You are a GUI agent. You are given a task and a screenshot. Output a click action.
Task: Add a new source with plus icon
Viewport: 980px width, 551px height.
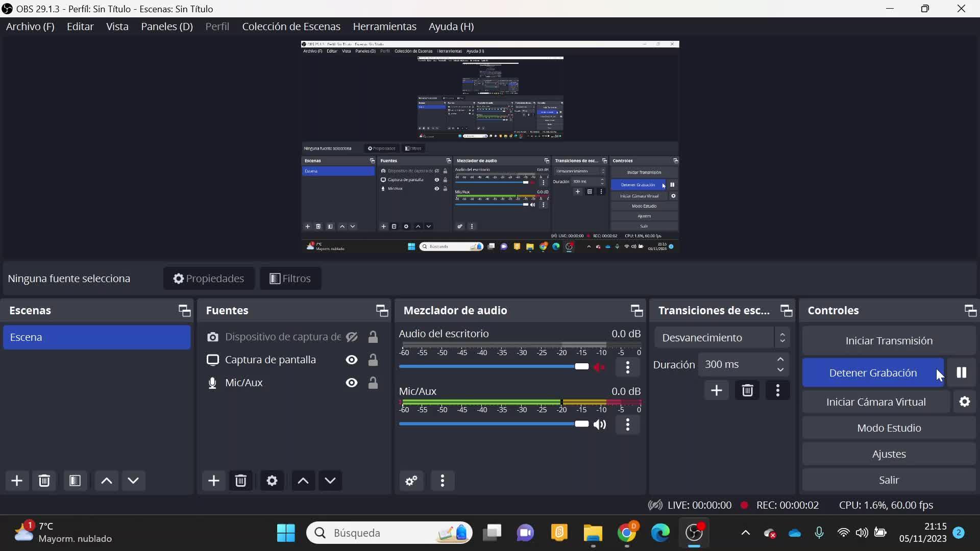click(x=213, y=481)
